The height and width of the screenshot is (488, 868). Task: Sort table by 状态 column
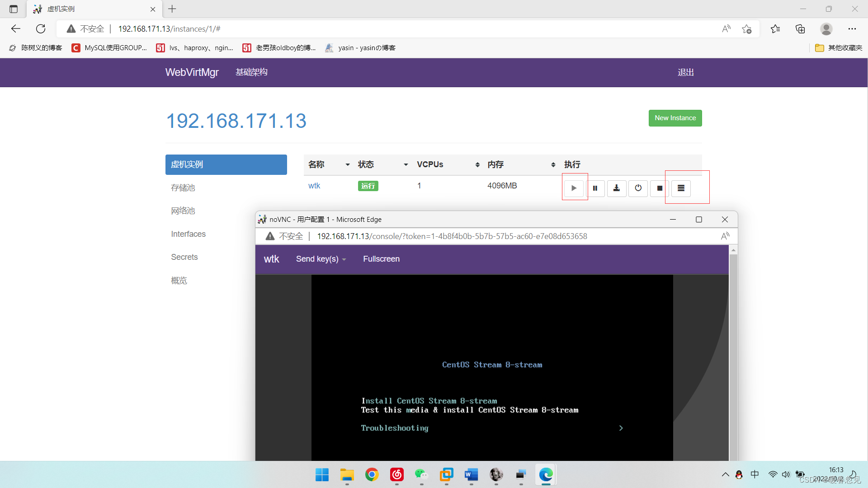383,164
